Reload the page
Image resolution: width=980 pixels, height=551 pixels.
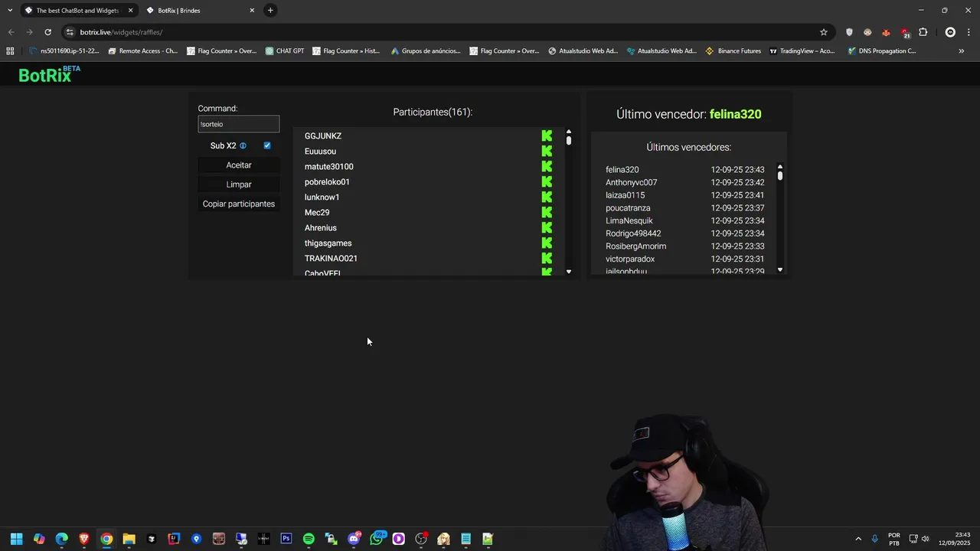pos(47,32)
